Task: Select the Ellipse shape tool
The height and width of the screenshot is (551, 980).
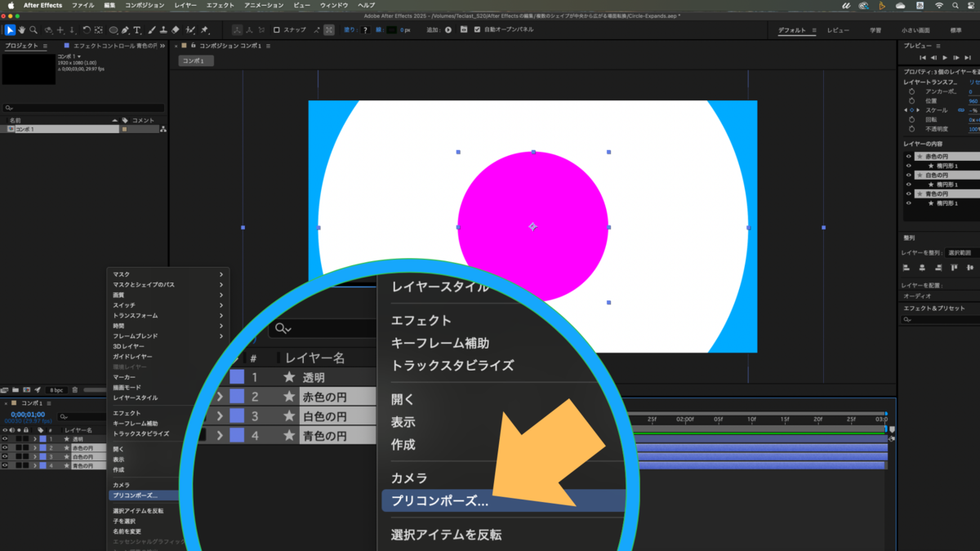Action: click(x=113, y=30)
